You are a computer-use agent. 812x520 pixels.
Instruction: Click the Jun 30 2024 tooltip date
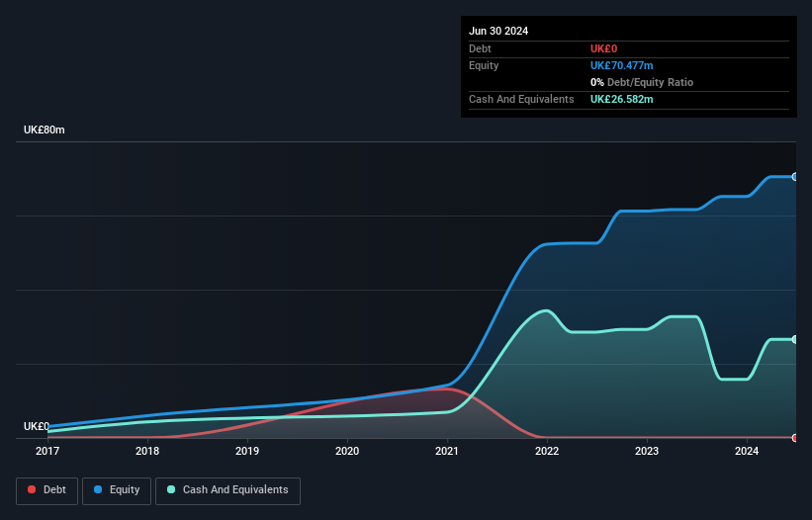click(x=498, y=31)
